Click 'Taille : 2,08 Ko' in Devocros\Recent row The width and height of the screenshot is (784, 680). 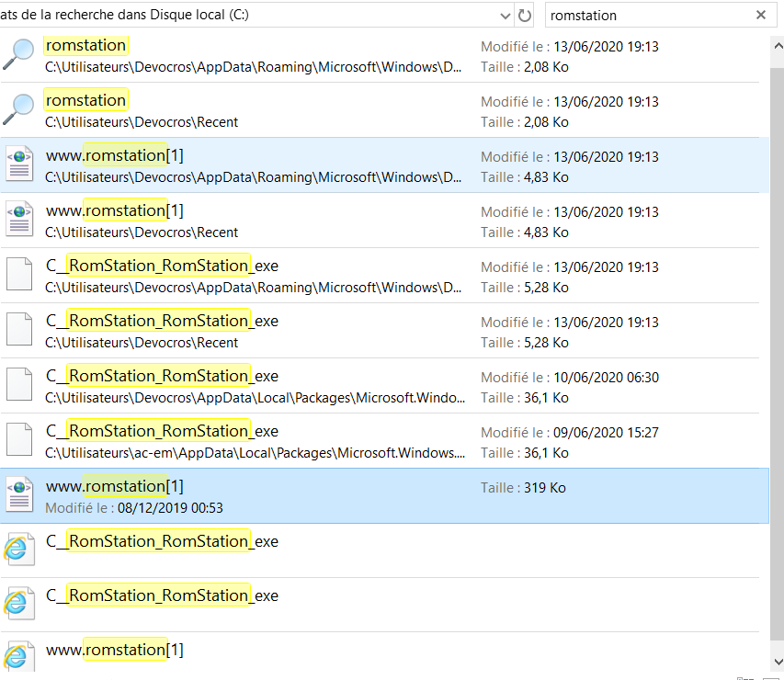point(525,122)
